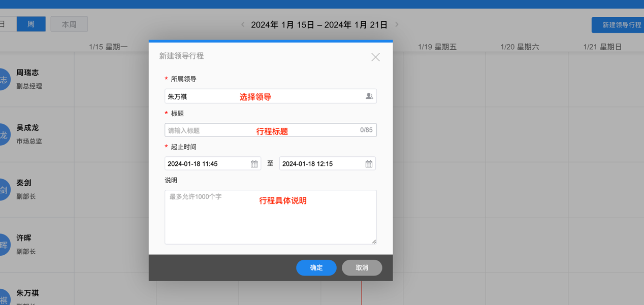
Task: Open the start datetime field 2024-01-18 11:45
Action: coord(207,164)
